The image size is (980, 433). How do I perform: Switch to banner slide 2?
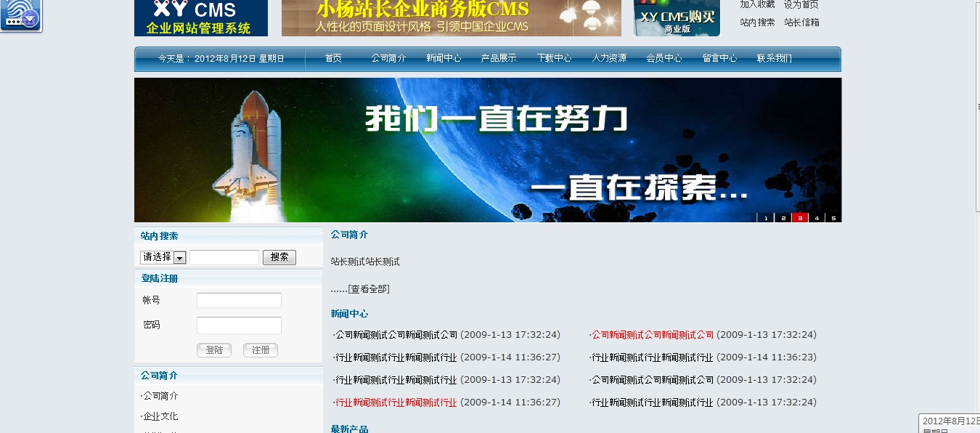click(x=783, y=218)
